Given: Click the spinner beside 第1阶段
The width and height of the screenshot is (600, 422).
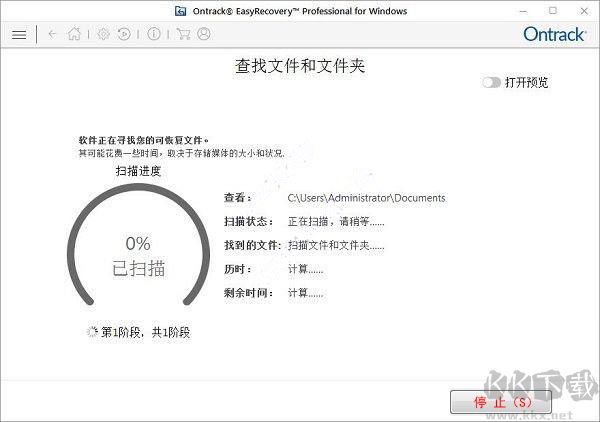Looking at the screenshot, I should coord(93,332).
